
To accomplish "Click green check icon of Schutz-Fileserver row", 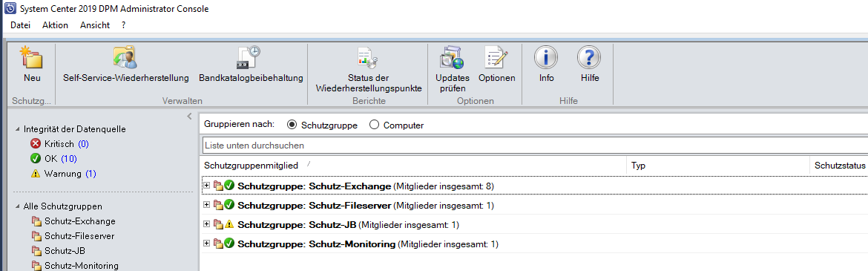I will click(229, 205).
